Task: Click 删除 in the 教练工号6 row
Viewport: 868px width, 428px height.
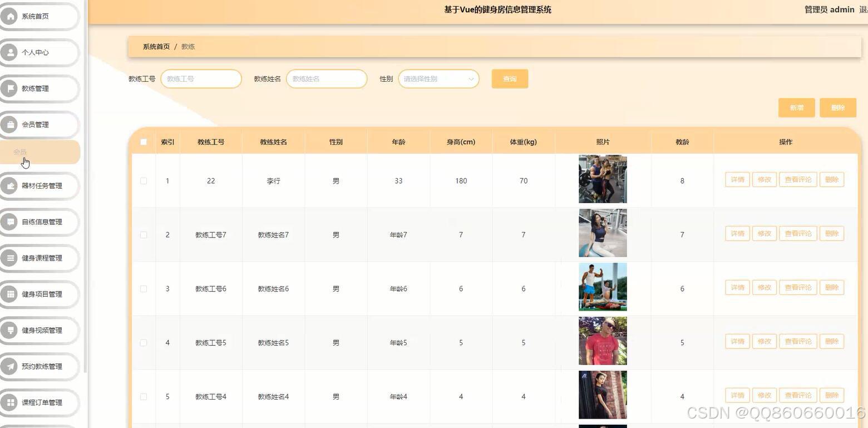Action: pyautogui.click(x=832, y=288)
